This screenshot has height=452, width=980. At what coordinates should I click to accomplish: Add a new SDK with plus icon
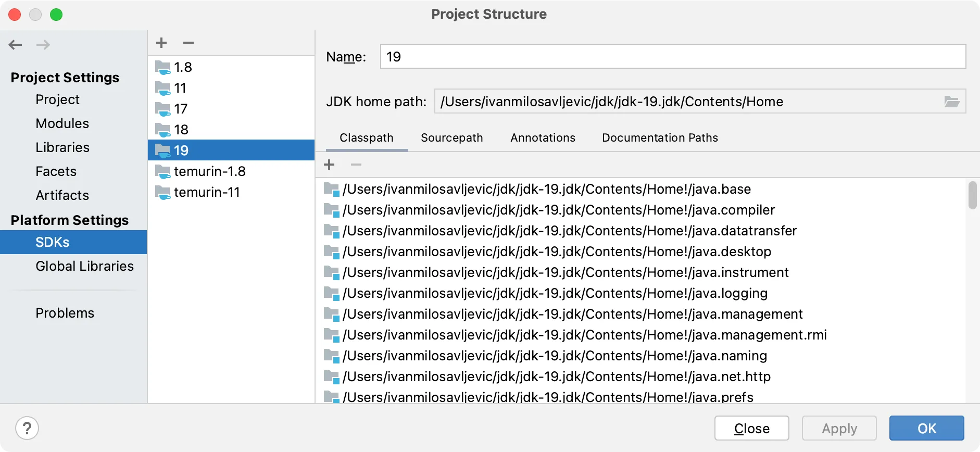pos(161,43)
